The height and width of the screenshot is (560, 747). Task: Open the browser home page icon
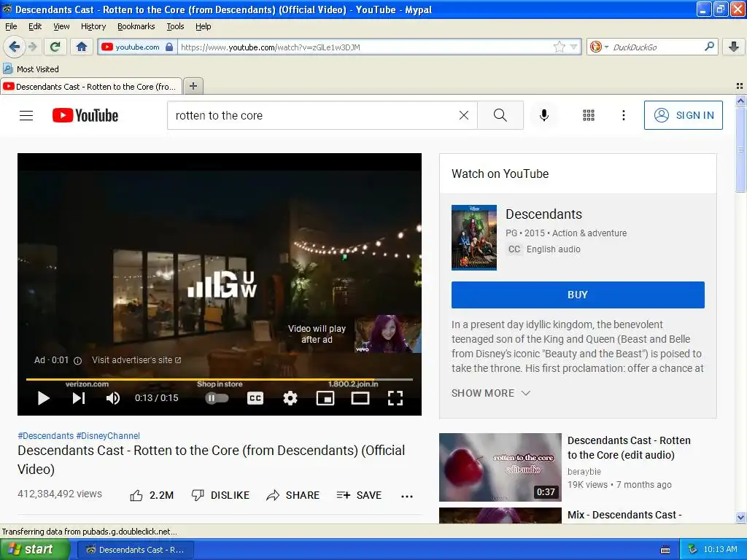coord(82,47)
